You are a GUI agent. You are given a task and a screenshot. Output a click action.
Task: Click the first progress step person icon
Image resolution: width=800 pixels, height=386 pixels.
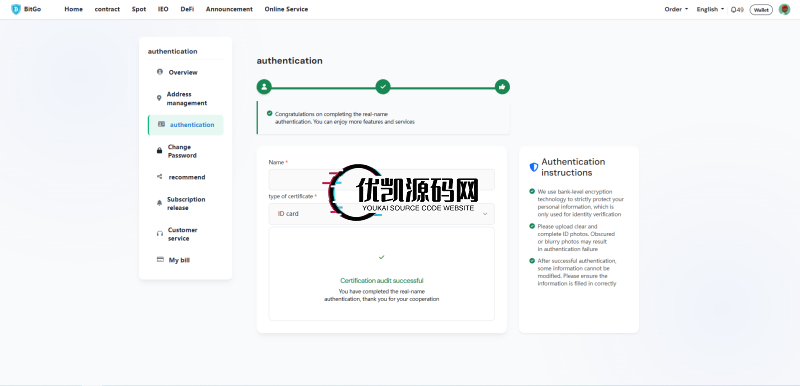point(264,87)
